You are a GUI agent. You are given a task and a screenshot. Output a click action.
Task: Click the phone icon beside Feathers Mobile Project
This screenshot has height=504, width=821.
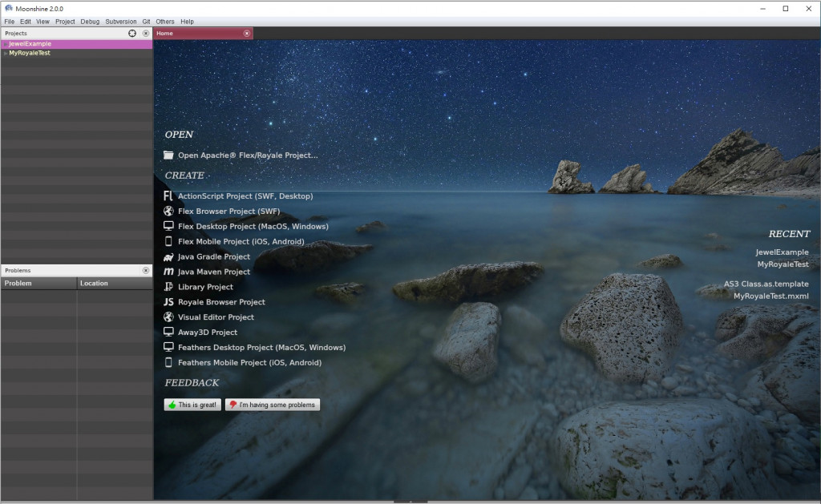pyautogui.click(x=168, y=362)
